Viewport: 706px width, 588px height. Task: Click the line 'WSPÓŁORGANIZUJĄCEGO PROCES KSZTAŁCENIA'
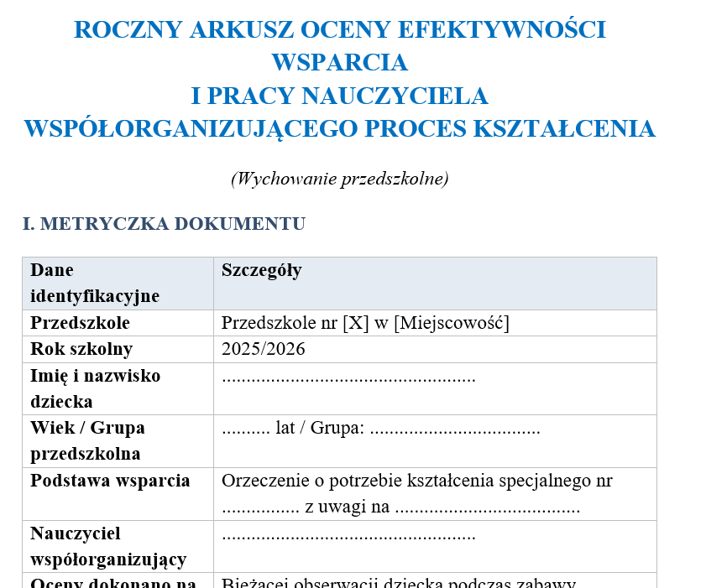pos(340,129)
